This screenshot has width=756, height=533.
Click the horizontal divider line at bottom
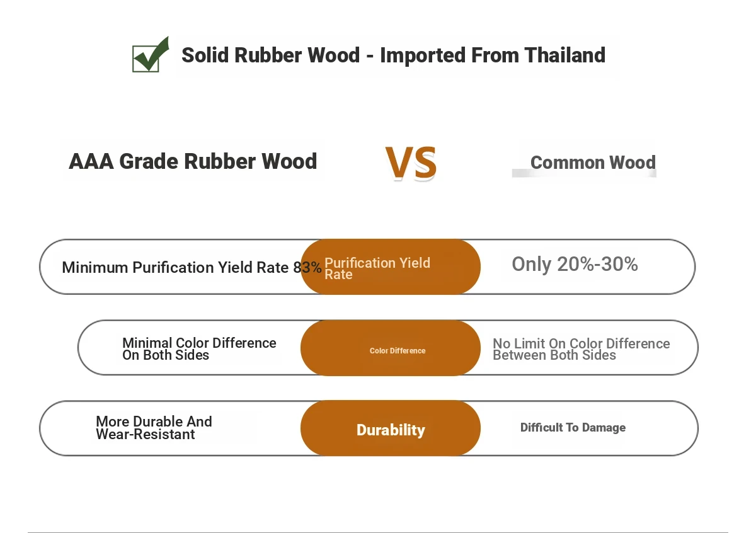coord(378,532)
